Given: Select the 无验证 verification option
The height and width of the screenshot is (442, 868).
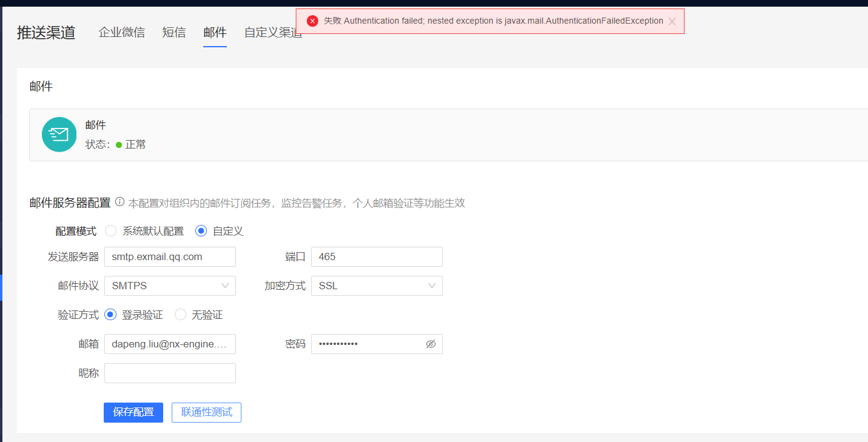Looking at the screenshot, I should click(x=180, y=314).
